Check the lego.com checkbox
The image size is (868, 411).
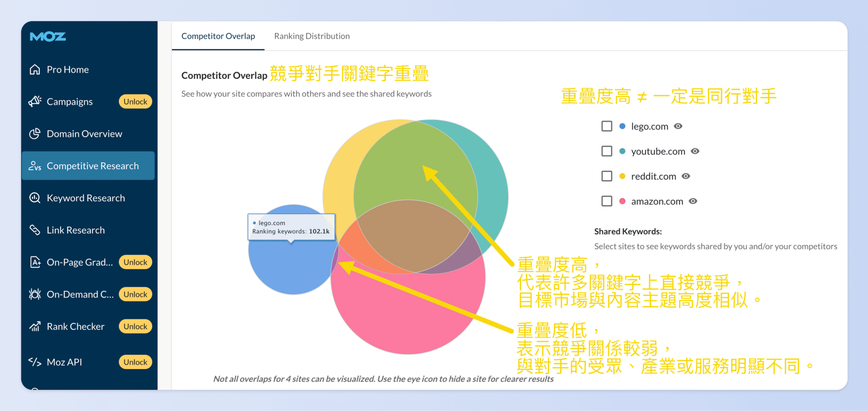coord(607,126)
